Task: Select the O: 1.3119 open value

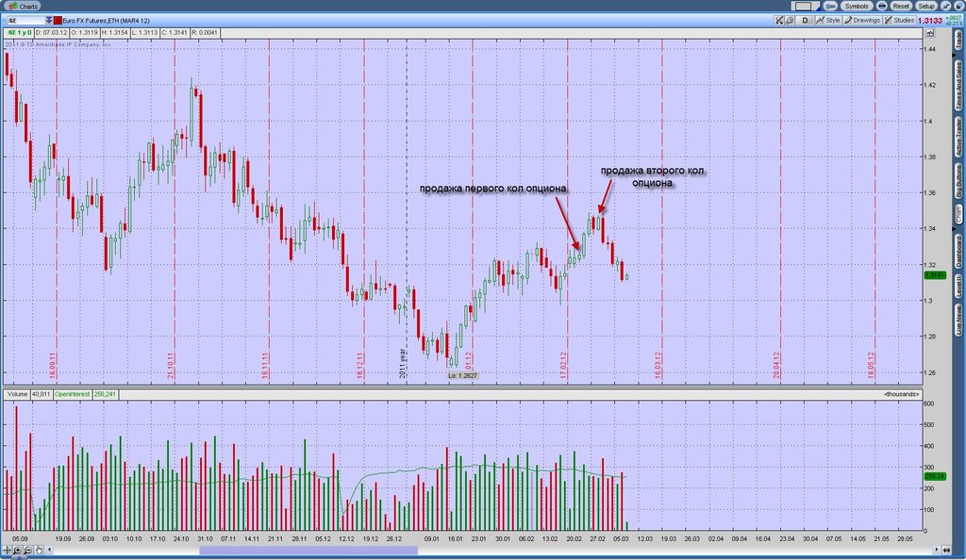Action: tap(83, 33)
